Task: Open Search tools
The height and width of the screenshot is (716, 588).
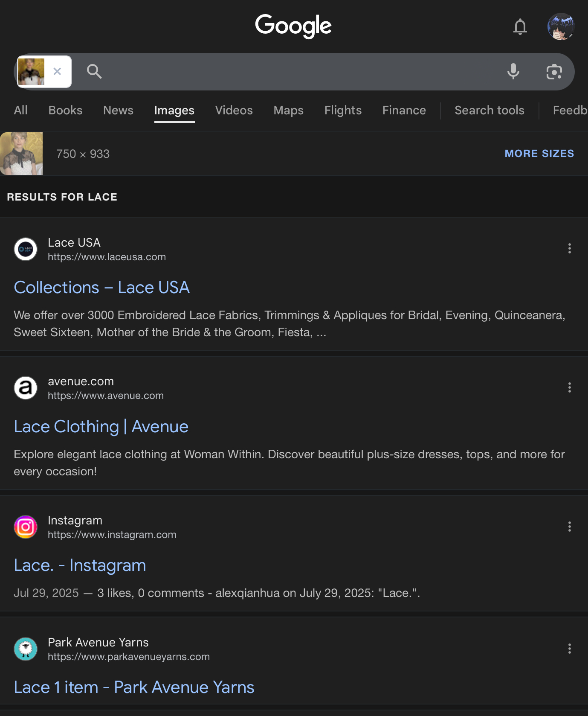Action: click(x=489, y=111)
